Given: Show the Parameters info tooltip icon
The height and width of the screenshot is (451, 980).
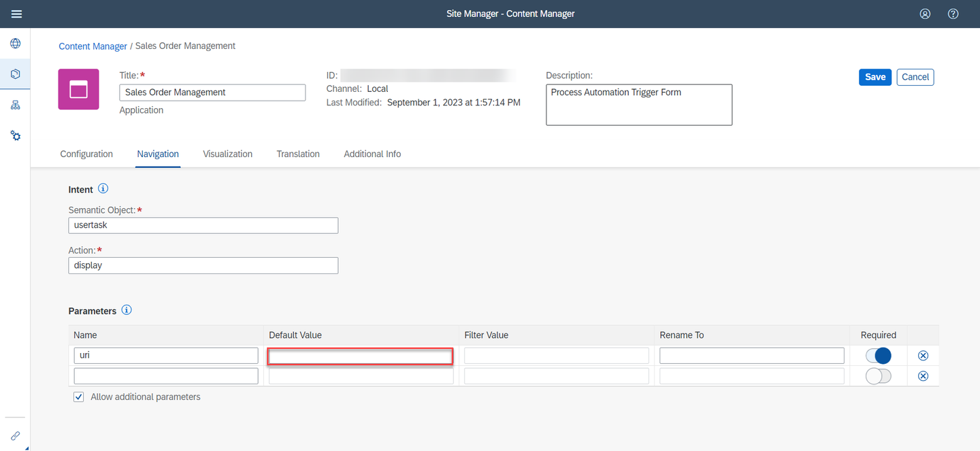Looking at the screenshot, I should tap(127, 310).
